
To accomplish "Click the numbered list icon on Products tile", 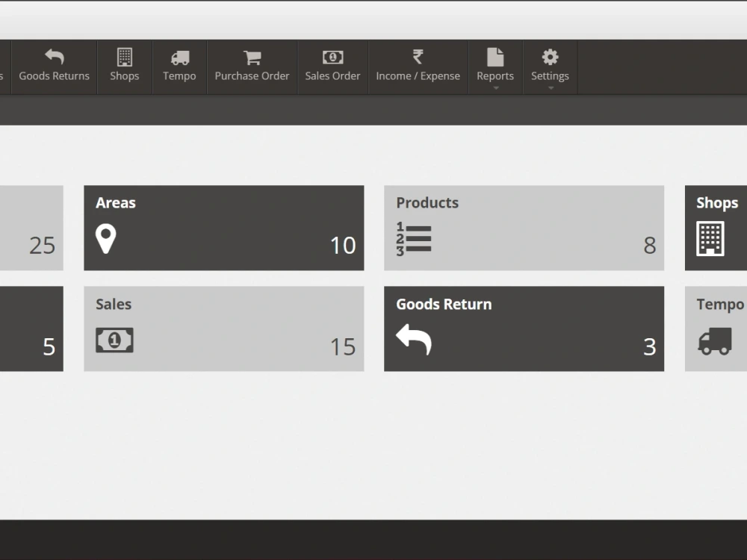I will pyautogui.click(x=414, y=239).
